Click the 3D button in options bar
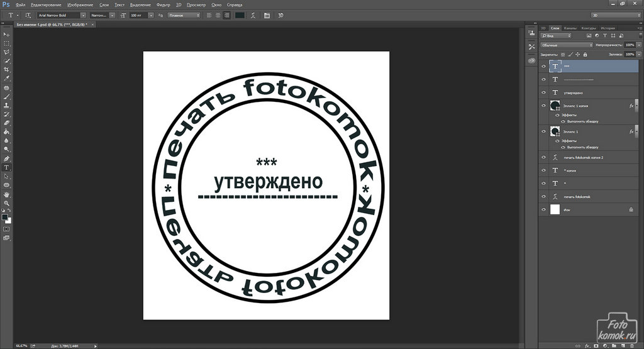 (x=281, y=15)
